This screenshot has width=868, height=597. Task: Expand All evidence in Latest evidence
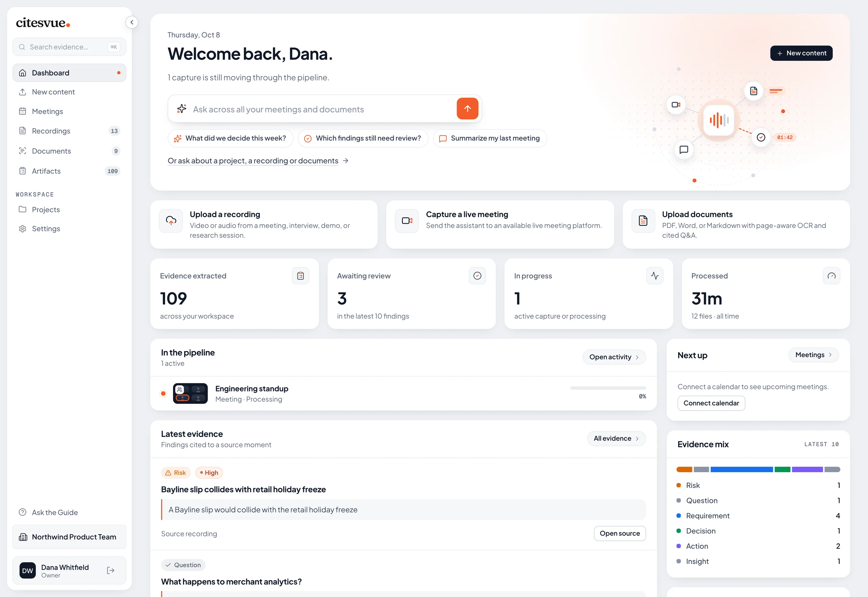(616, 438)
